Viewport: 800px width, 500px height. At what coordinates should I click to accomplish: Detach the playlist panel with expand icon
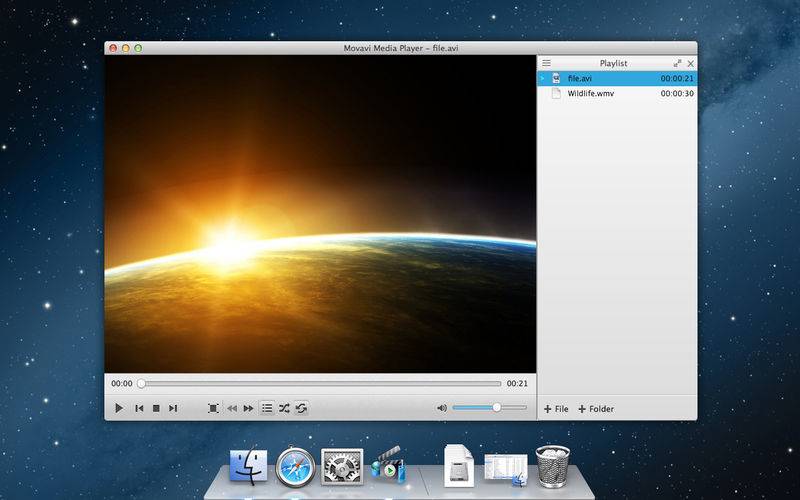pyautogui.click(x=677, y=63)
